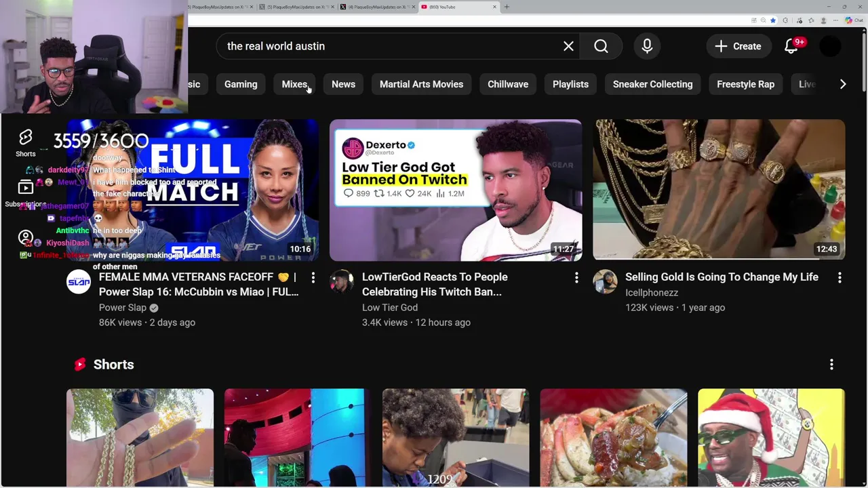Screen dimensions: 868x488
Task: Open the Low Tier God channel name
Action: (390, 307)
